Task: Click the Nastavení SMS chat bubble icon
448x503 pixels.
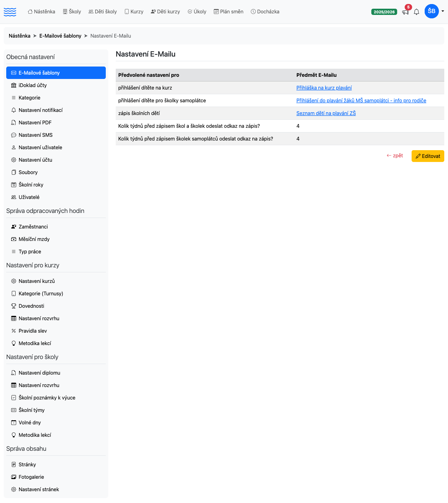Action: coord(14,135)
